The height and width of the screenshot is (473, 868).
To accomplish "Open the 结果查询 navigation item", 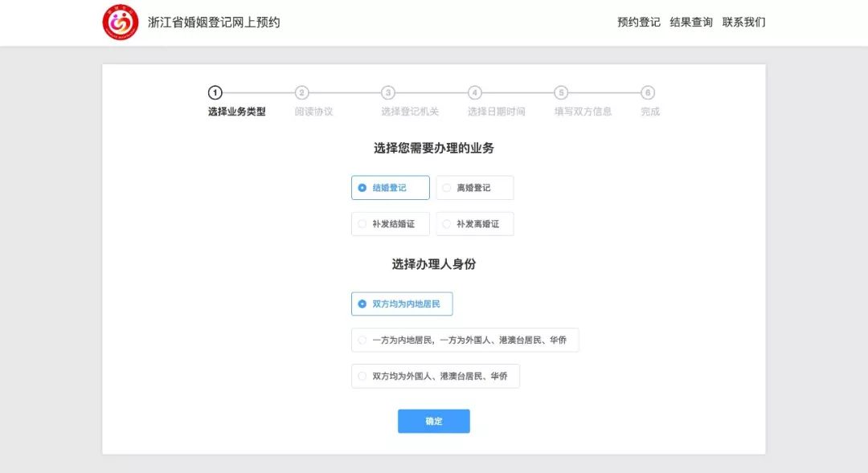I will (689, 22).
